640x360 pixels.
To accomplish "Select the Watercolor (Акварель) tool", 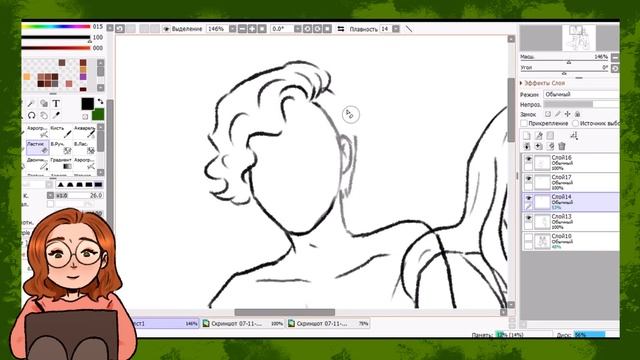I will [x=84, y=132].
